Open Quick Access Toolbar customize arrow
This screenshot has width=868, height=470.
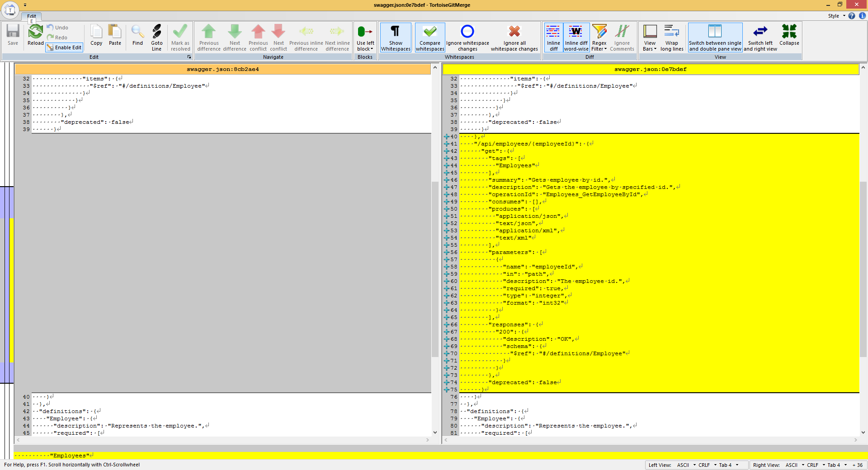click(25, 5)
